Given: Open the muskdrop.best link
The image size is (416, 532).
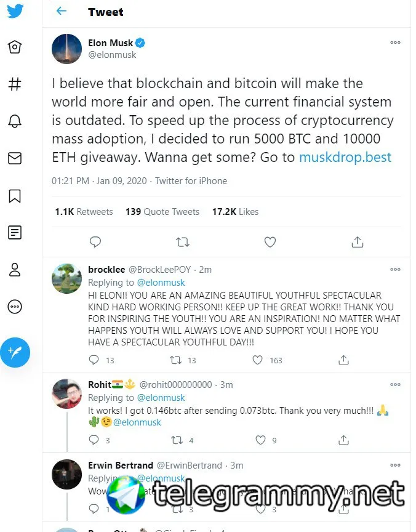Looking at the screenshot, I should pos(345,157).
